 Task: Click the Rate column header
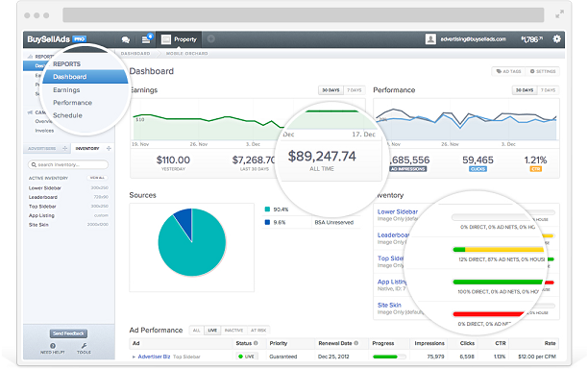[550, 343]
